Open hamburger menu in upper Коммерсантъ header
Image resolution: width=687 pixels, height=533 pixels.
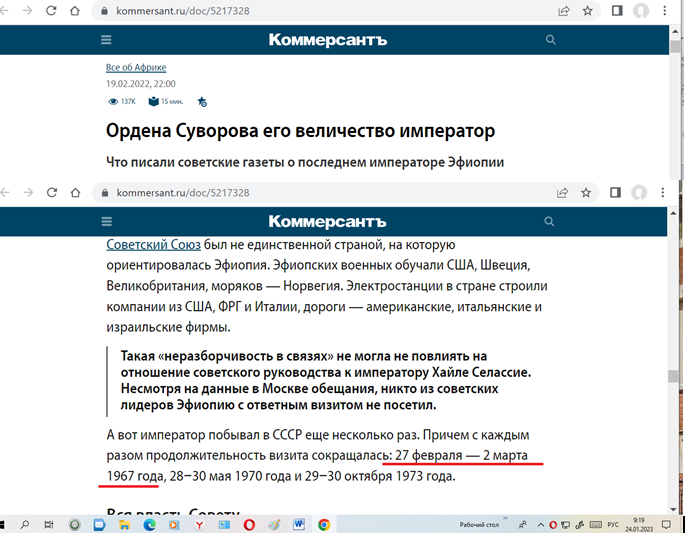[106, 40]
